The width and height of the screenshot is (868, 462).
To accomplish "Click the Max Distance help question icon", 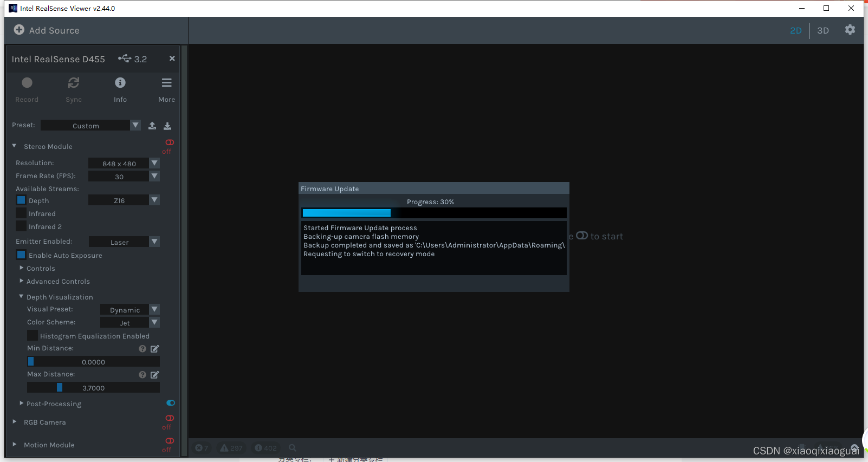I will tap(142, 375).
